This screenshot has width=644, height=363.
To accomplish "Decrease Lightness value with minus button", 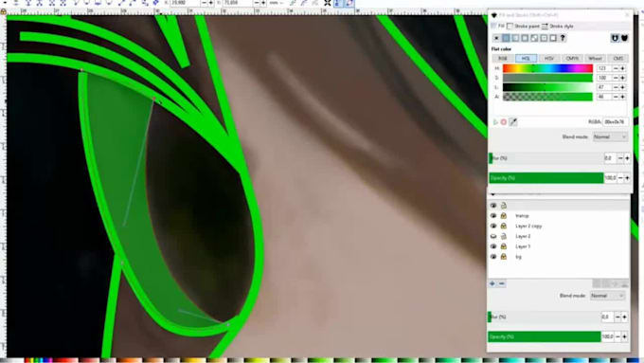I will pos(616,87).
